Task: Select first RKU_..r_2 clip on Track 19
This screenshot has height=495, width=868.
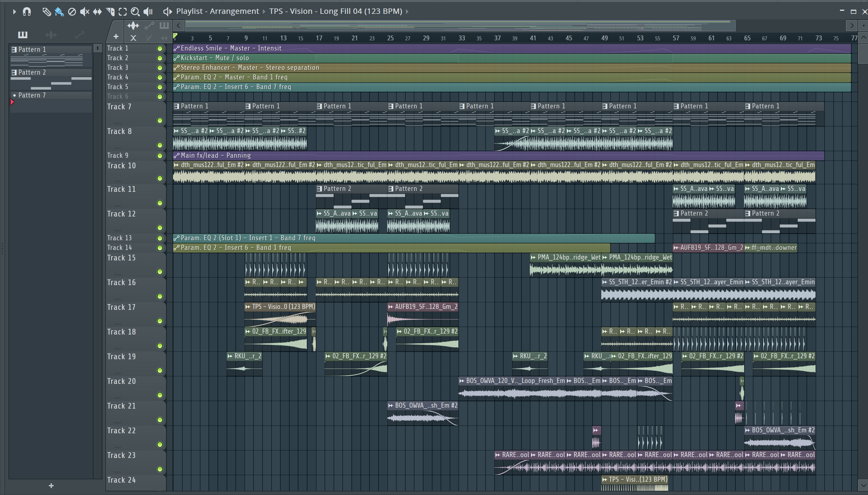Action: coord(244,364)
